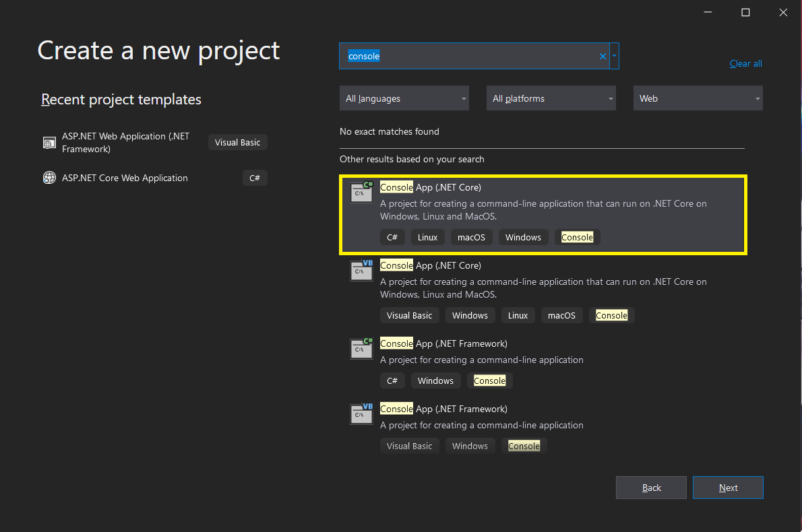Click the C# tag under first Console App (.NET Core)
This screenshot has width=802, height=532.
(392, 237)
